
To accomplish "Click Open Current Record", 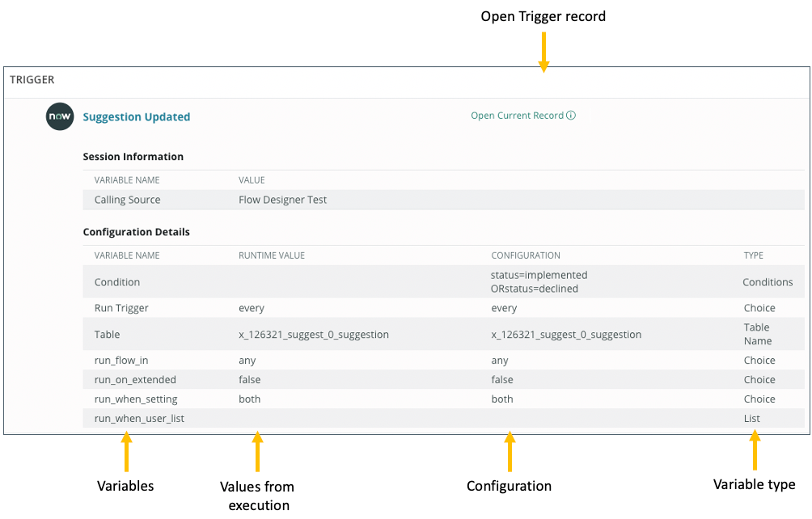I will tap(516, 115).
